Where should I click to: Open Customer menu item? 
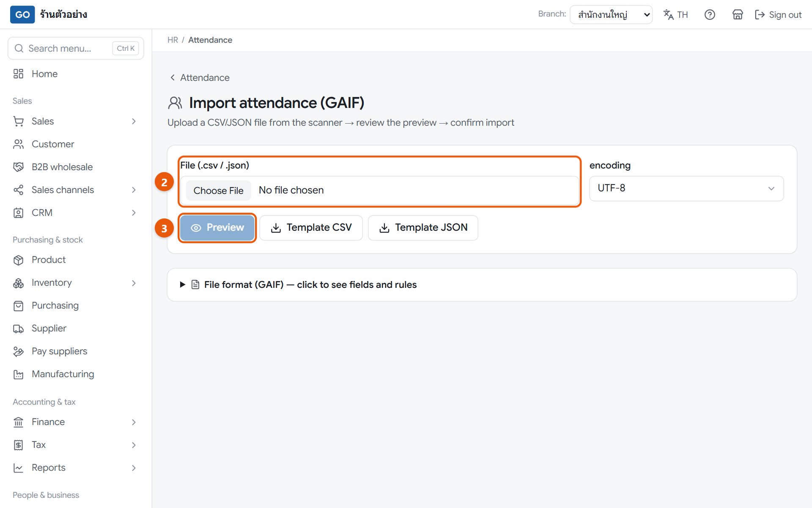pyautogui.click(x=76, y=144)
